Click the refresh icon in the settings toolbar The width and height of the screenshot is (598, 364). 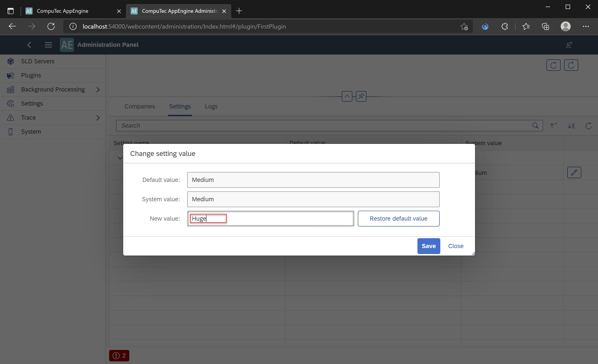[x=589, y=126]
